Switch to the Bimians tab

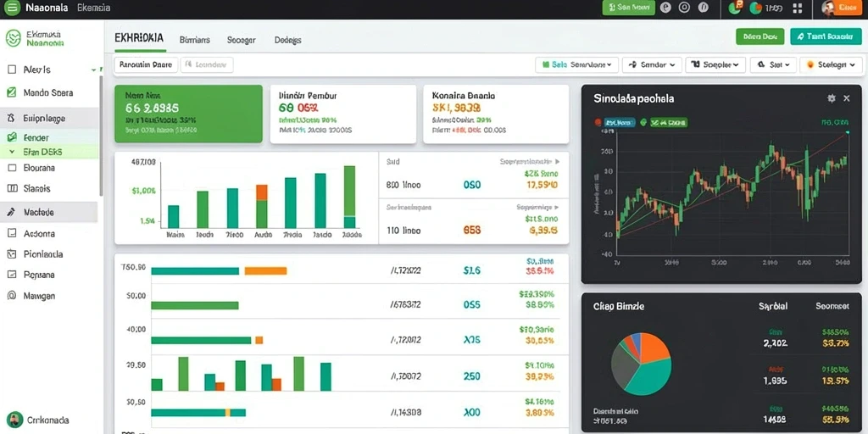195,40
